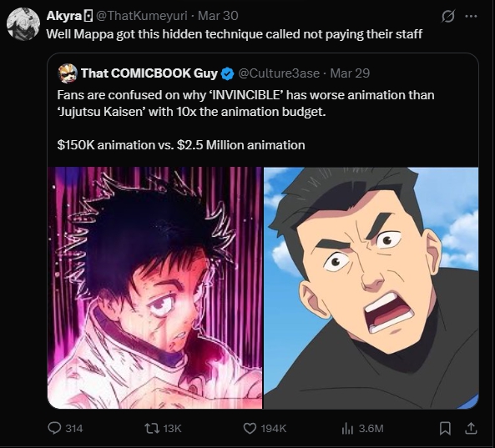Open the @Culture3ase handle link
495x448 pixels.
[x=279, y=73]
